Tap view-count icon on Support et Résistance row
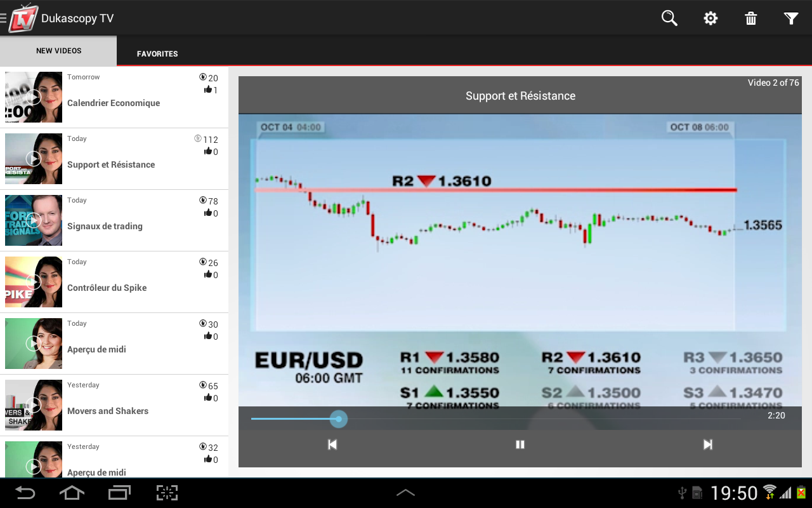 tap(198, 139)
